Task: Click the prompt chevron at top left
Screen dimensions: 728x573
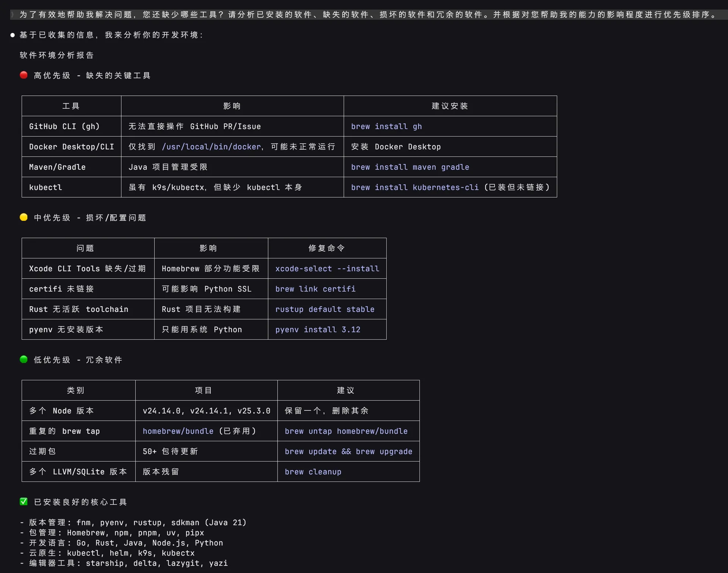Action: click(x=13, y=15)
